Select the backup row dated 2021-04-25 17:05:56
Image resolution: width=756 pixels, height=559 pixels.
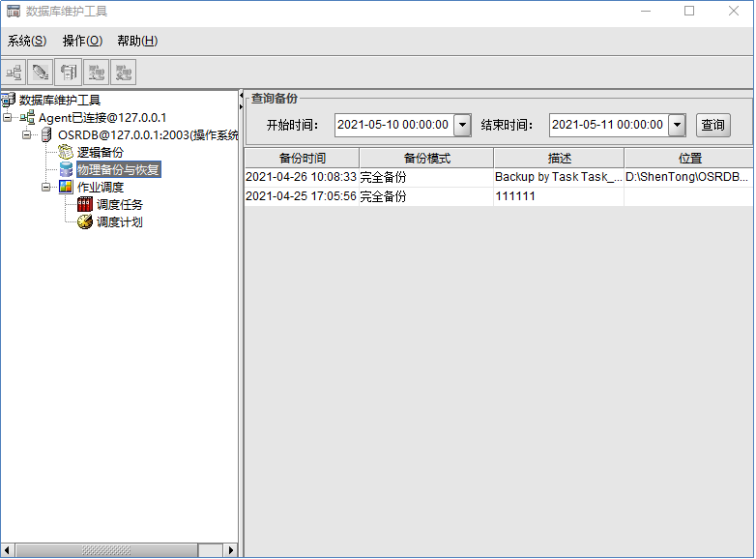click(x=499, y=196)
